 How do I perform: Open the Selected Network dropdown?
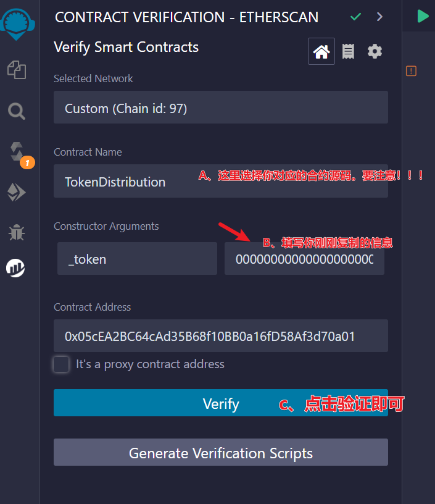(x=220, y=108)
